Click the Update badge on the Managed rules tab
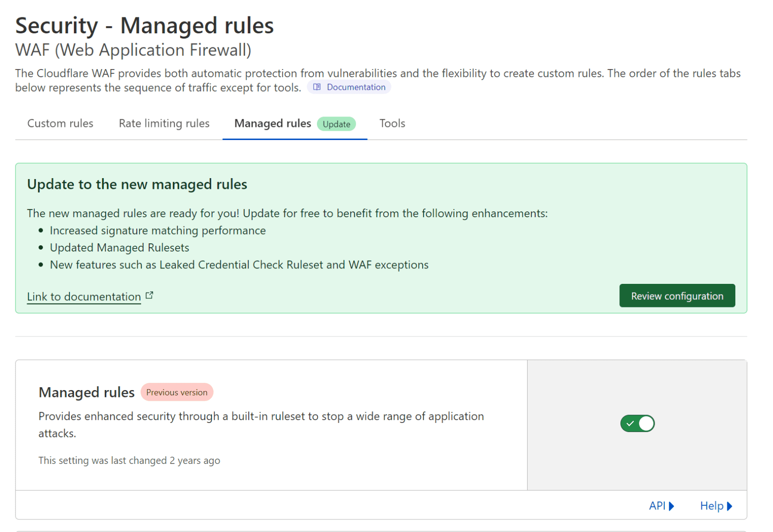 tap(336, 124)
